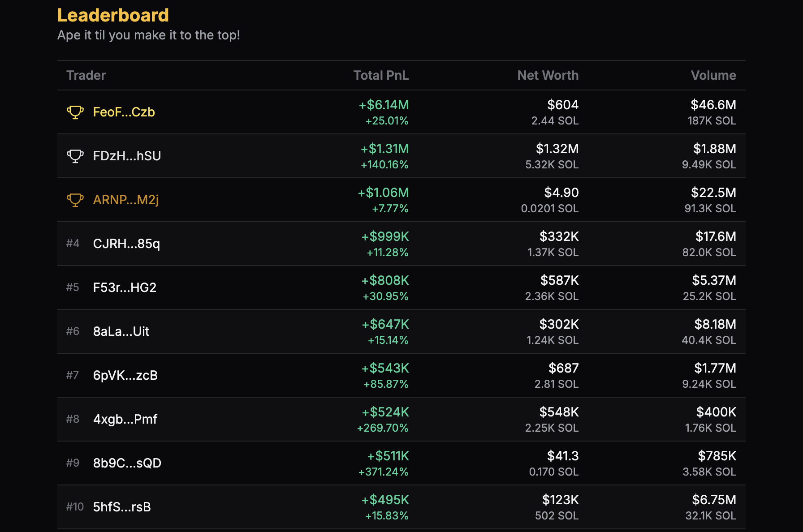Click the $5.37M volume value
The width and height of the screenshot is (803, 532).
714,280
